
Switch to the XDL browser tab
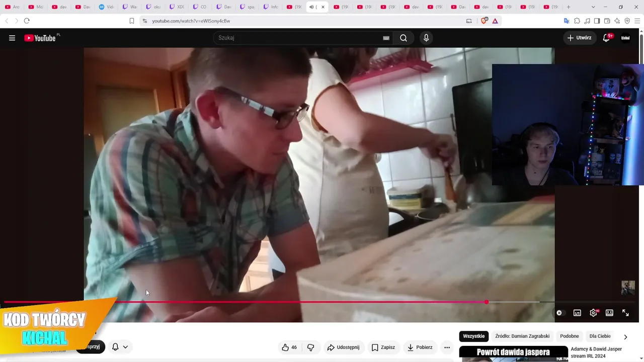tap(177, 7)
